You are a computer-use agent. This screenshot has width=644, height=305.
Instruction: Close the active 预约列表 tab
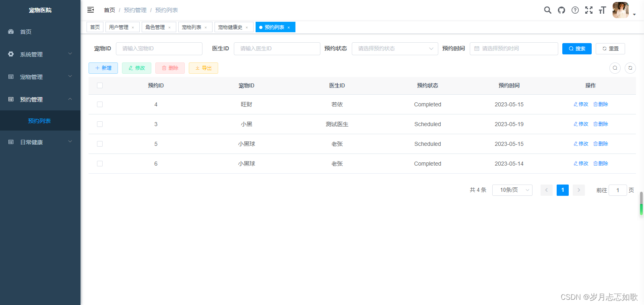(x=289, y=27)
